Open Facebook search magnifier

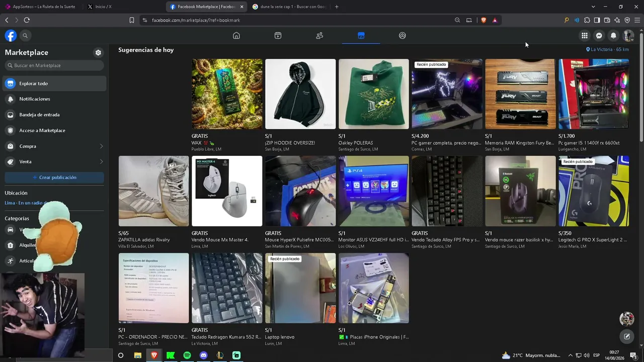(25, 36)
